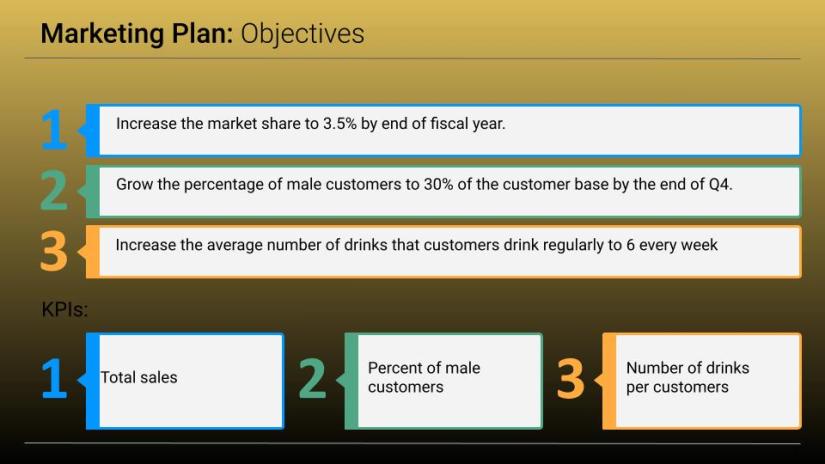The image size is (825, 464).
Task: Select the blue number 1 beside the market share objective
Action: pyautogui.click(x=54, y=130)
